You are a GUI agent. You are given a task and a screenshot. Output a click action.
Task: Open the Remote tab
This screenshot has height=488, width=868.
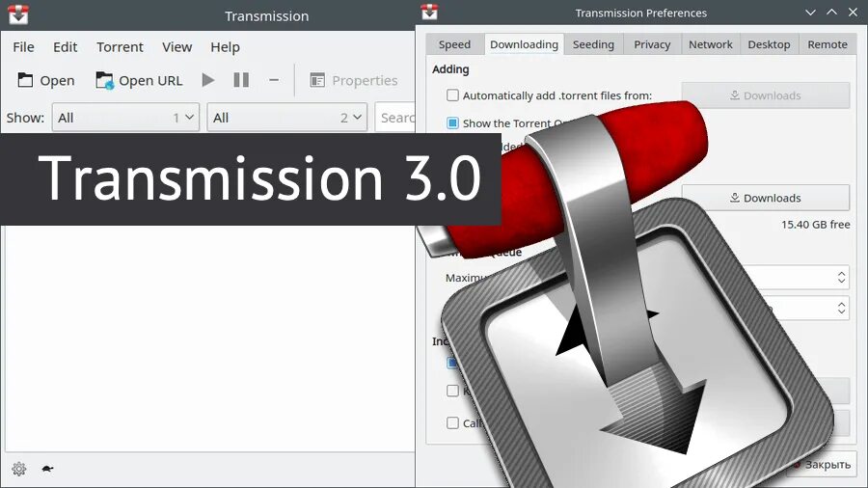pyautogui.click(x=827, y=44)
